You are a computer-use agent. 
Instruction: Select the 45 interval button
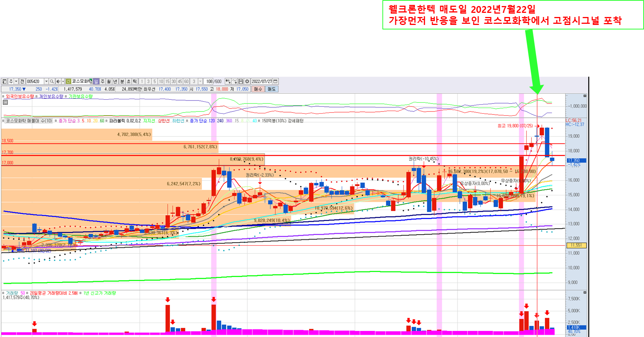pos(180,81)
